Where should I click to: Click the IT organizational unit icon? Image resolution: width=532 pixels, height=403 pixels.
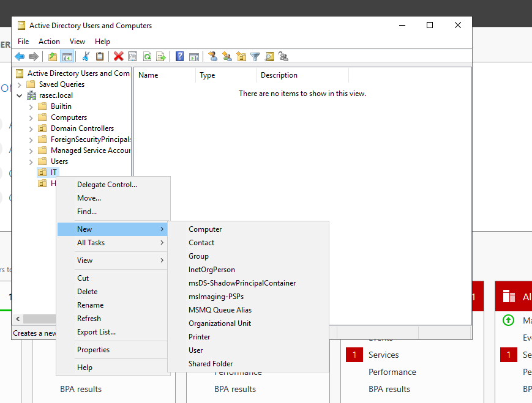(x=42, y=172)
